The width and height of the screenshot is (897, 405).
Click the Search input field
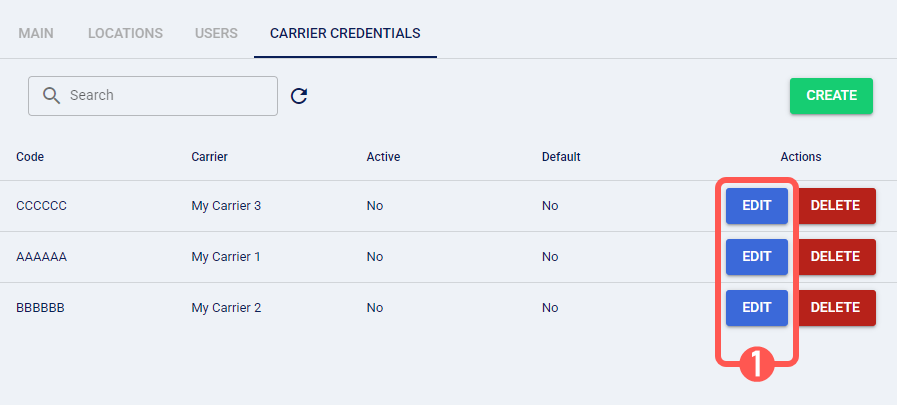(x=165, y=96)
